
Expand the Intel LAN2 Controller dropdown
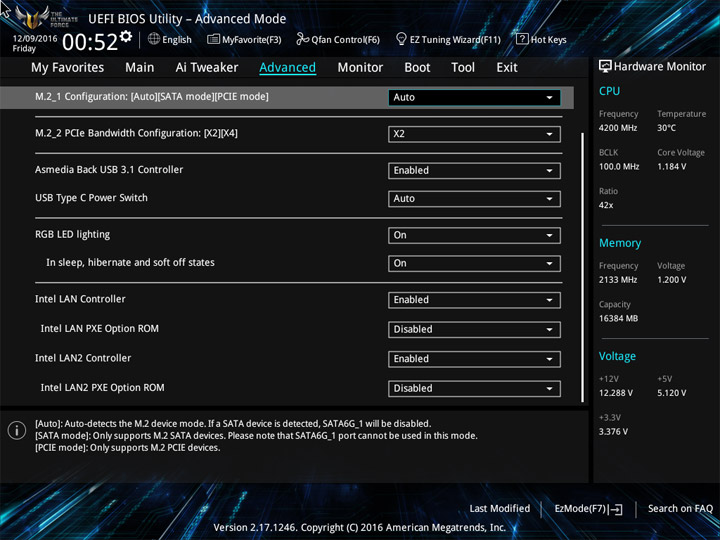click(x=474, y=359)
